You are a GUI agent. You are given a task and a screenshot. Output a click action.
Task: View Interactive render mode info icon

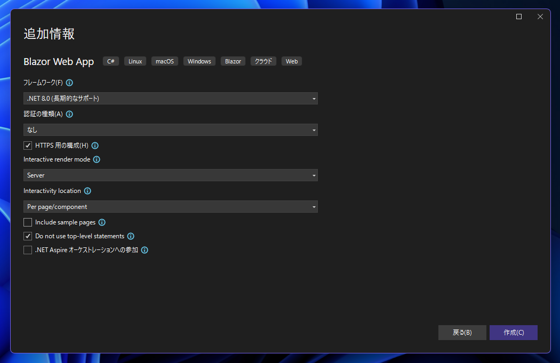pos(97,159)
